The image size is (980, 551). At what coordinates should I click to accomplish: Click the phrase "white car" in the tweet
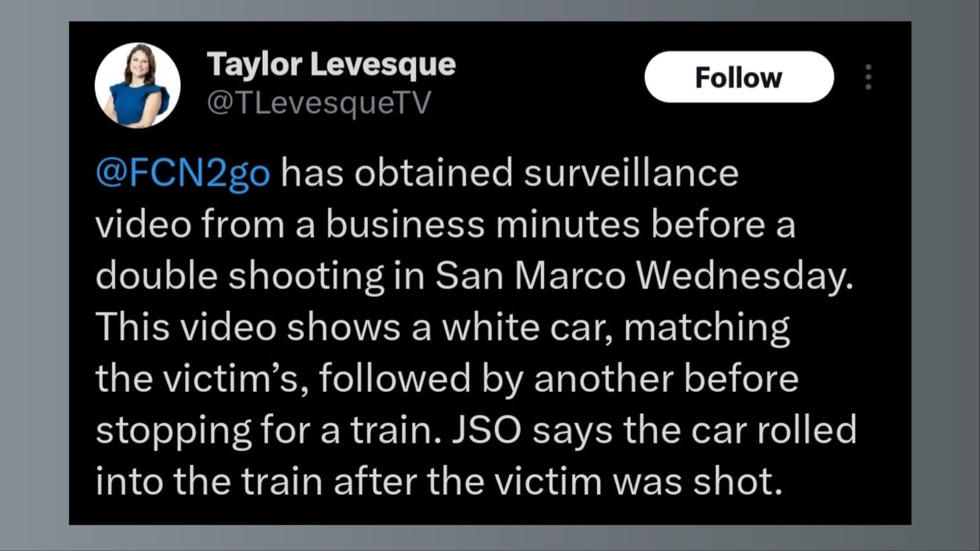pos(527,327)
